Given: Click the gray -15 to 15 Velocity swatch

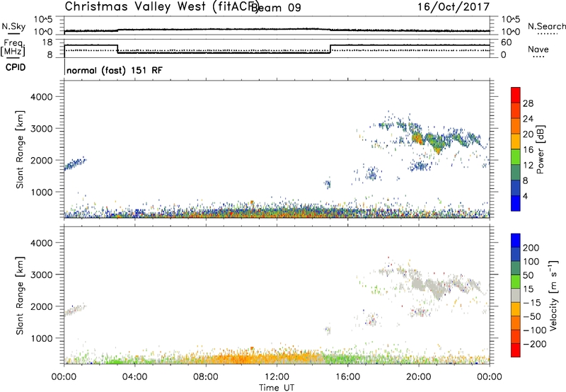Looking at the screenshot, I should click(x=516, y=296).
